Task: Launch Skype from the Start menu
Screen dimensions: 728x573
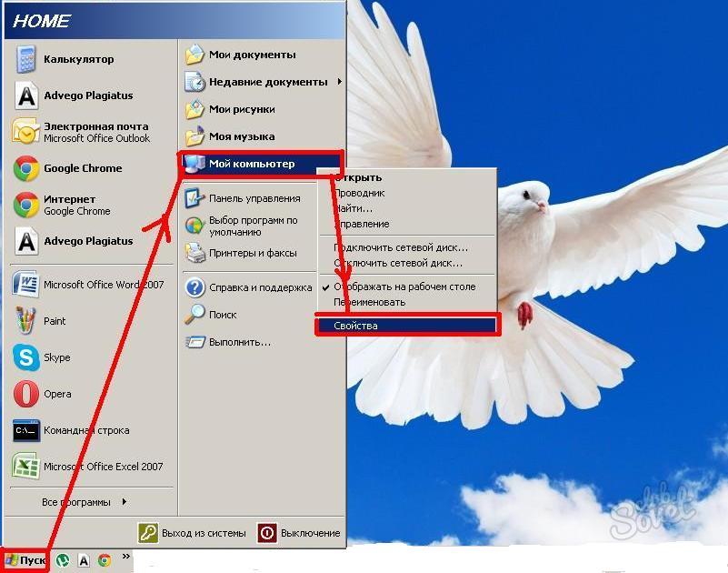Action: coord(25,358)
